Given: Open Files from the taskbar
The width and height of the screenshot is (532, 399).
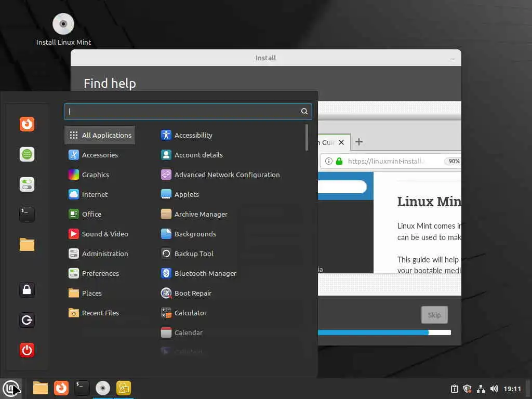Looking at the screenshot, I should 41,388.
